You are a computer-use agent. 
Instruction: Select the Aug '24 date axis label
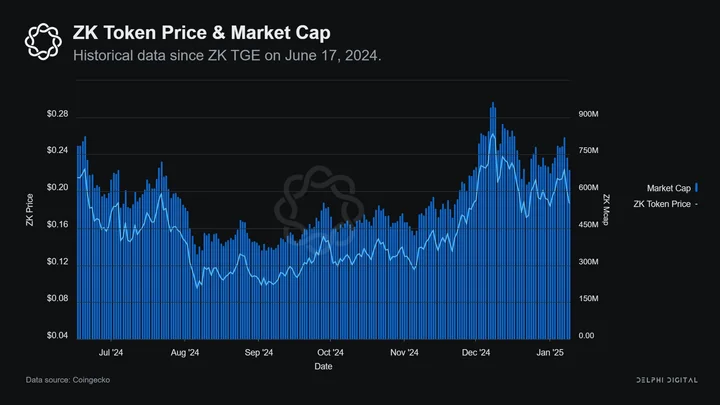[185, 353]
